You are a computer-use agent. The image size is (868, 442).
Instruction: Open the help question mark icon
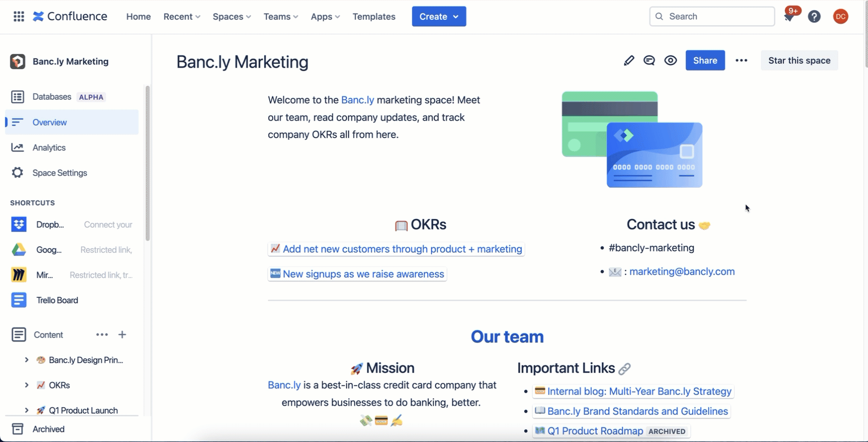(814, 17)
